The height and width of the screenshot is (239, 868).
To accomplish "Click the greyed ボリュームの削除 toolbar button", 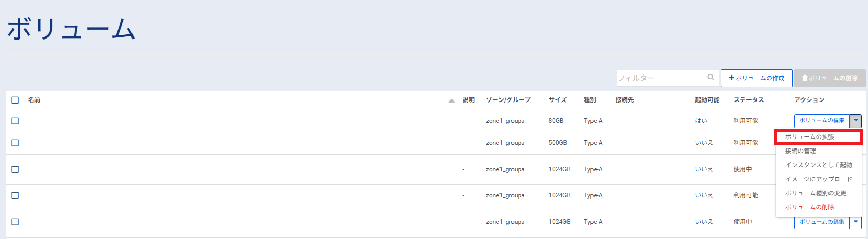I will 830,78.
